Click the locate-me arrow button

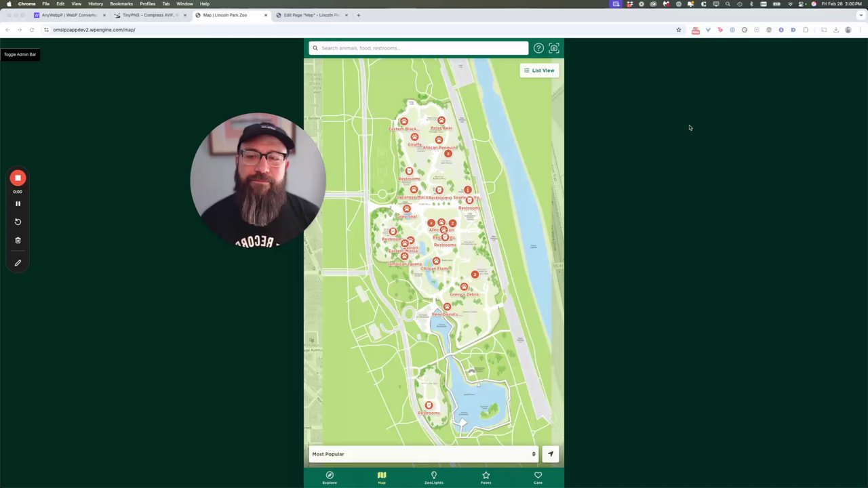tap(551, 454)
